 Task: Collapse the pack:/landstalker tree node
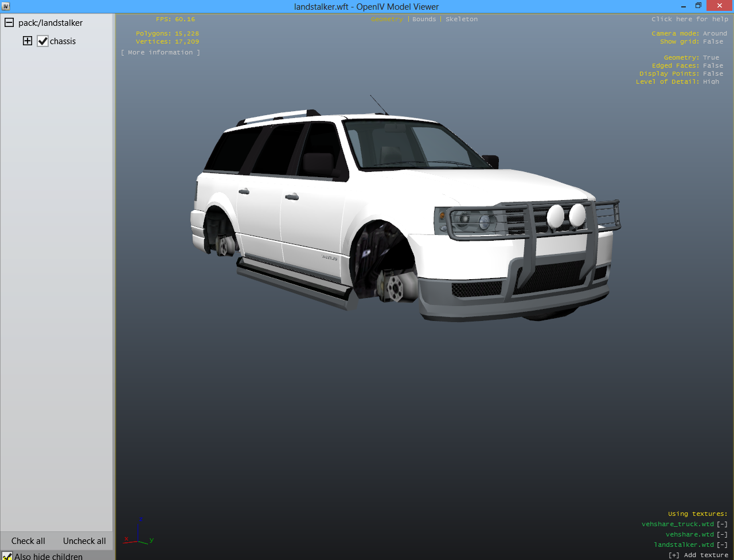tap(9, 23)
